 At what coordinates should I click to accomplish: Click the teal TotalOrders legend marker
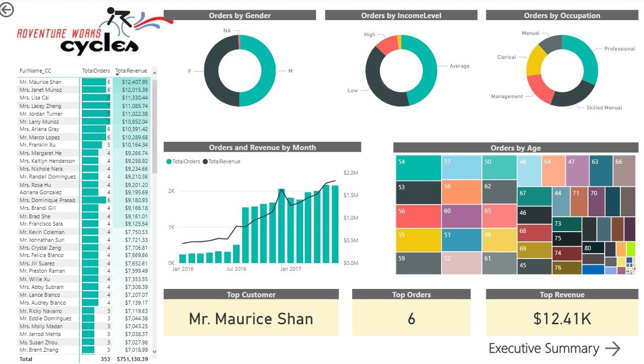coord(169,161)
